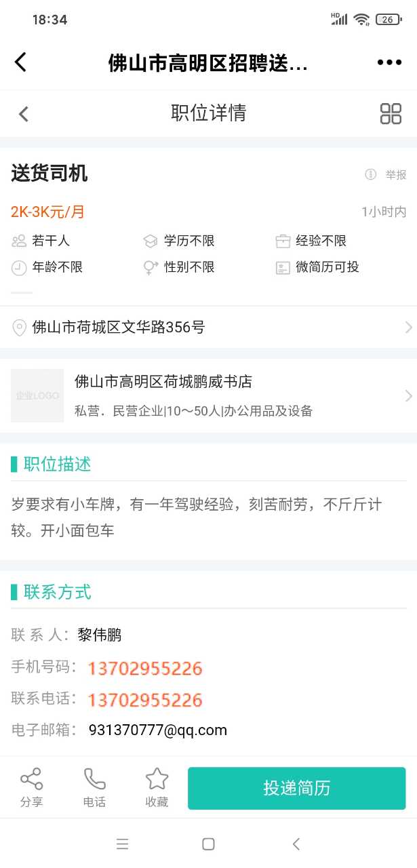The height and width of the screenshot is (868, 417).
Task: Tap Android recent apps menu button
Action: click(122, 844)
